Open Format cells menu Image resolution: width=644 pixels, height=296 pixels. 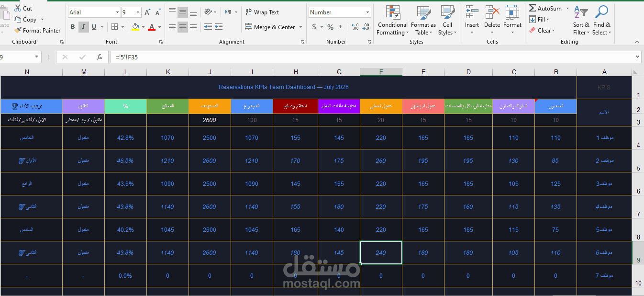tap(512, 21)
